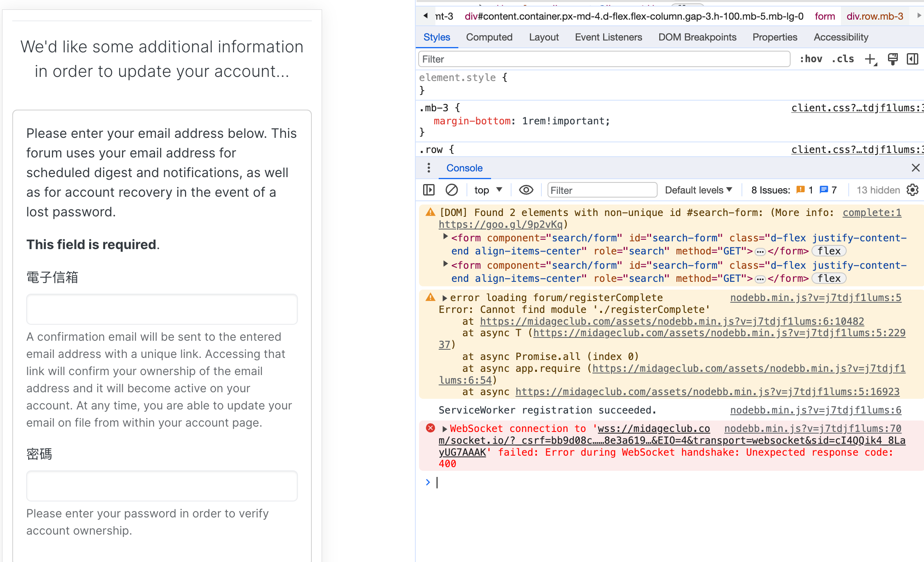The width and height of the screenshot is (924, 562).
Task: Select the div#content.container breadcrumb
Action: tap(634, 16)
